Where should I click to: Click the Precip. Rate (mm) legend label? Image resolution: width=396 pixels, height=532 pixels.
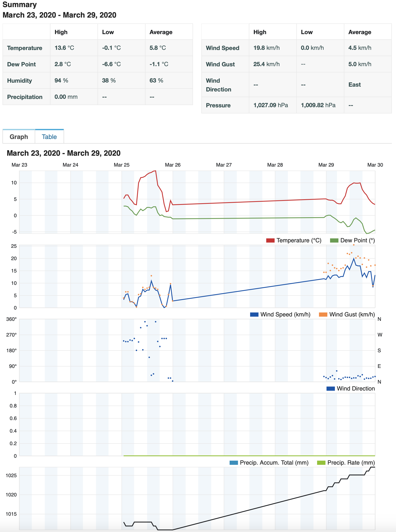tap(351, 463)
